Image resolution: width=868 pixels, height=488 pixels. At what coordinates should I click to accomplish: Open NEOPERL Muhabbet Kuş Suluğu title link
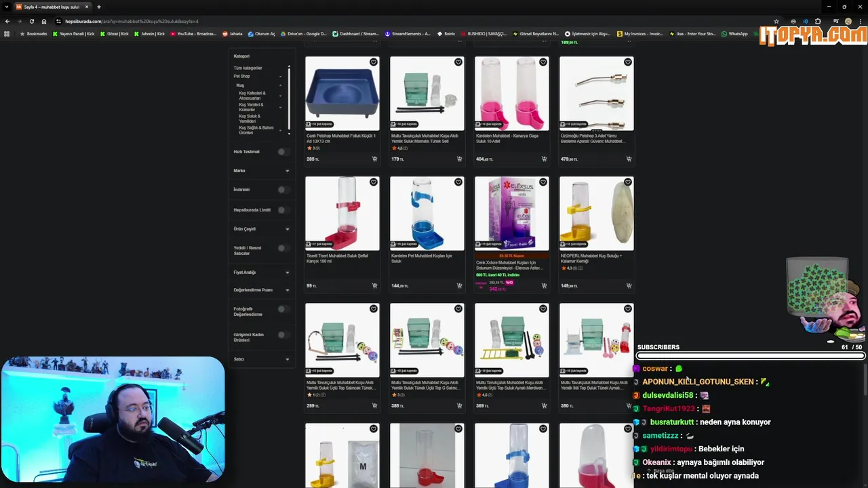pyautogui.click(x=591, y=258)
